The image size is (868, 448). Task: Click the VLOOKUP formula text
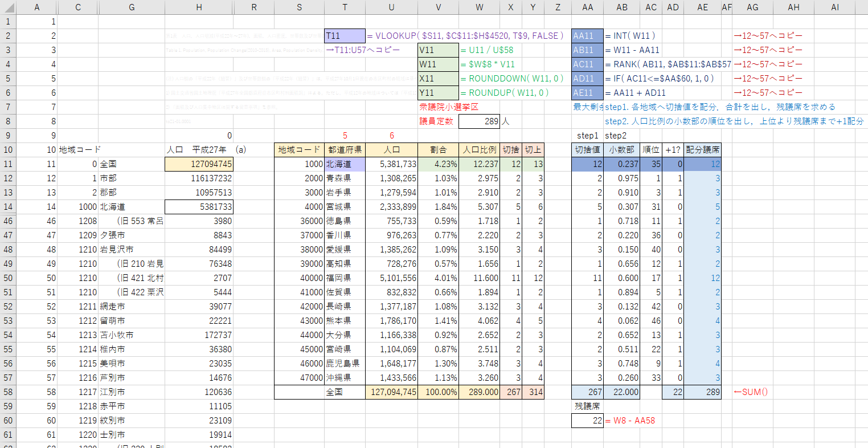click(x=465, y=36)
